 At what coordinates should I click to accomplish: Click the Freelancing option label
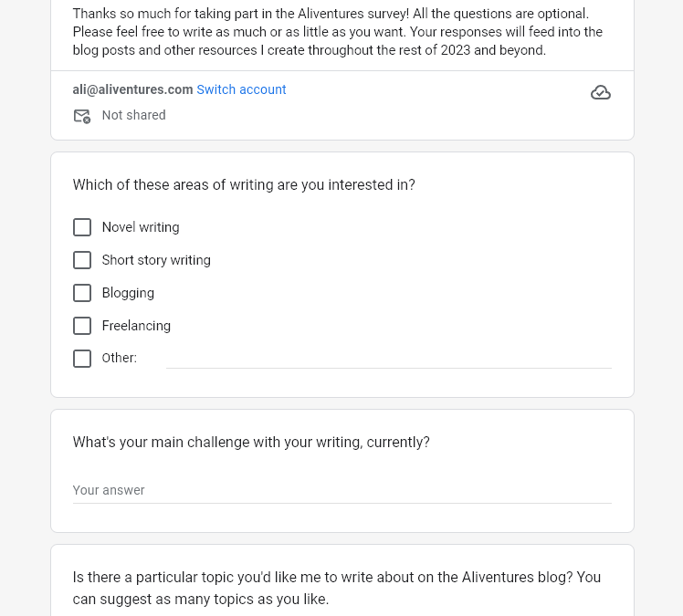(136, 326)
